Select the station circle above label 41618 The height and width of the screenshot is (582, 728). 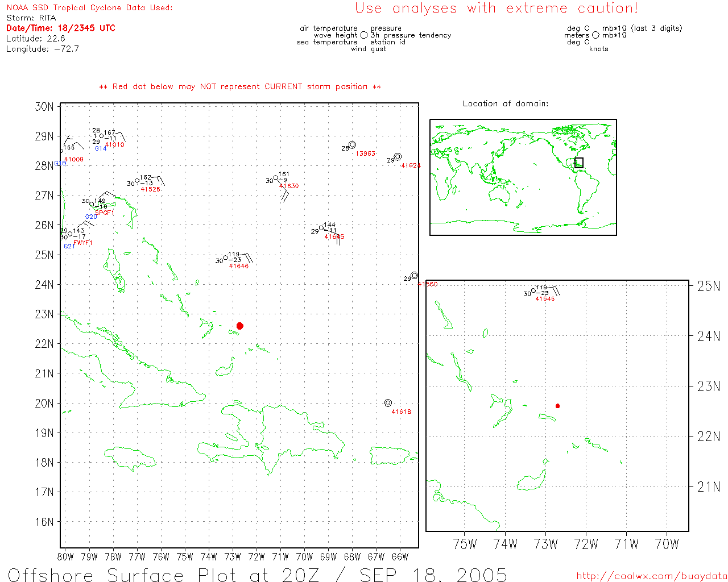click(388, 403)
